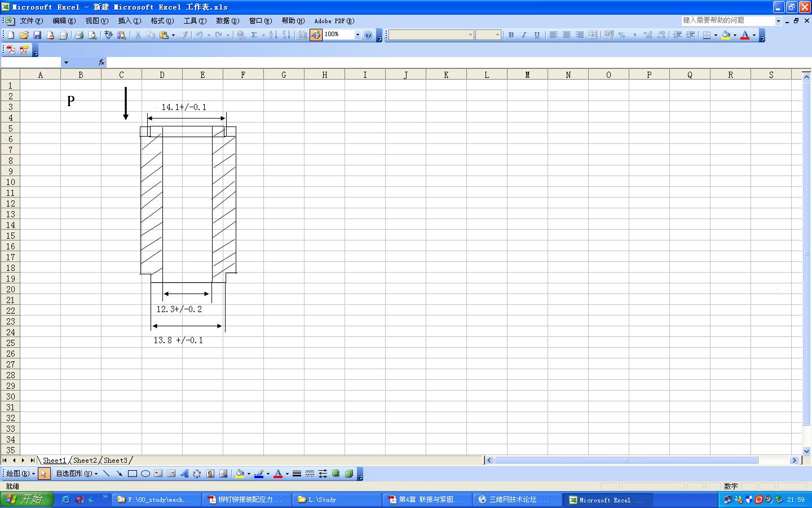Open the help question box dropdown arrow

point(778,21)
